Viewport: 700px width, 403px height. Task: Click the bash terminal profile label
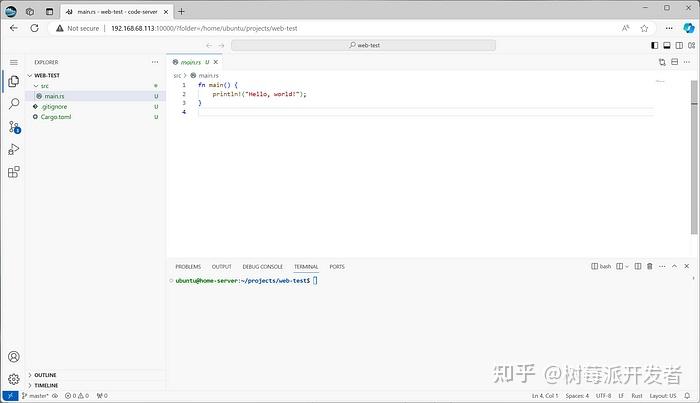pos(601,266)
